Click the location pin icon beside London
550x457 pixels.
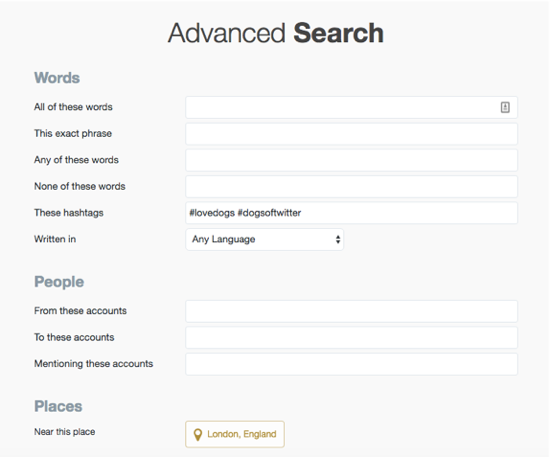(198, 435)
